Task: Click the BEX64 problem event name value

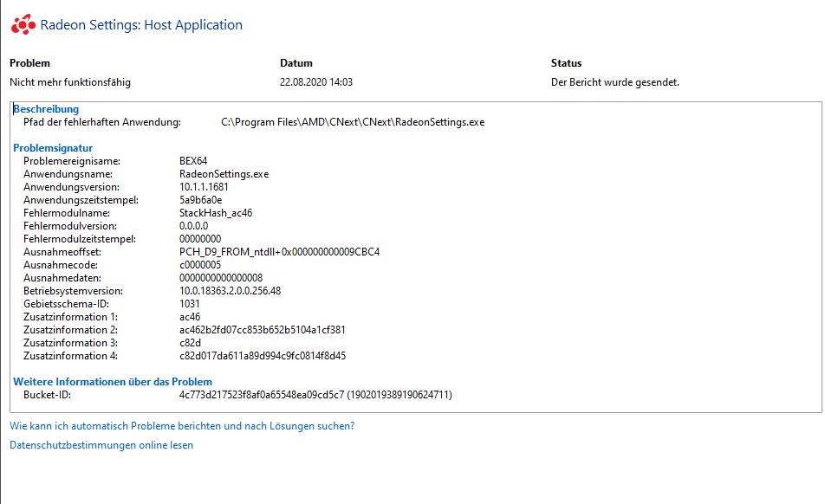Action: pos(193,161)
